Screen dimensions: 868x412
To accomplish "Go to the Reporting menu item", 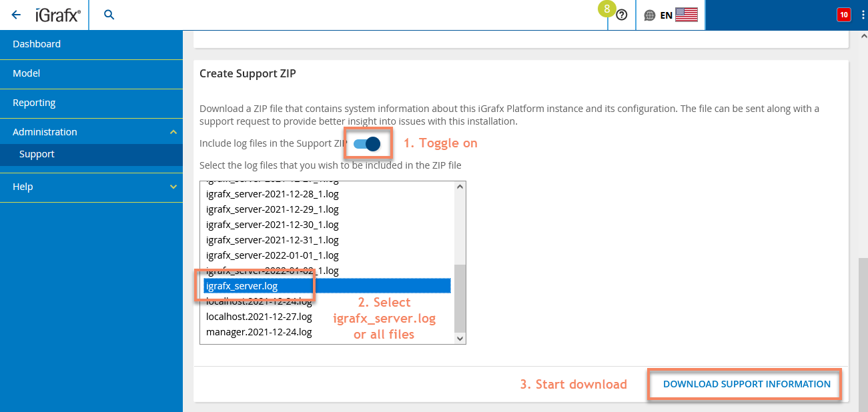I will [34, 103].
